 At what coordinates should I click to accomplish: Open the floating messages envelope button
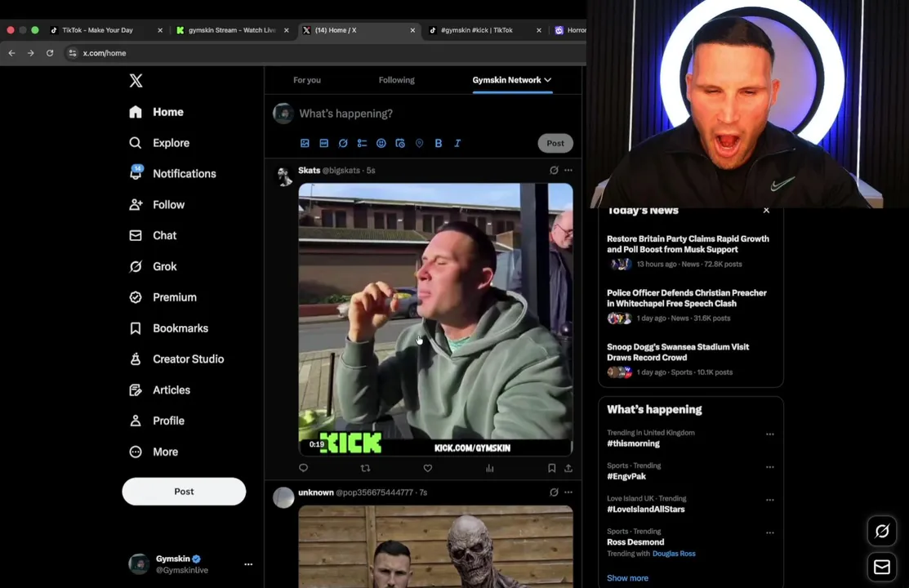tap(882, 567)
